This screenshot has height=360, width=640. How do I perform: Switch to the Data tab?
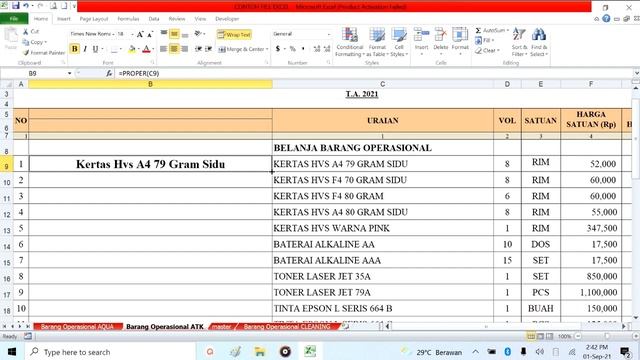154,19
